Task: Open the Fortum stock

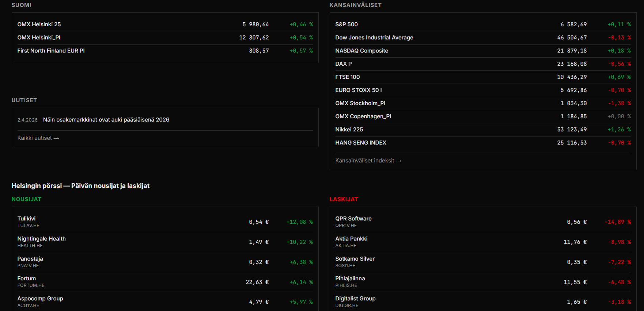Action: point(27,279)
